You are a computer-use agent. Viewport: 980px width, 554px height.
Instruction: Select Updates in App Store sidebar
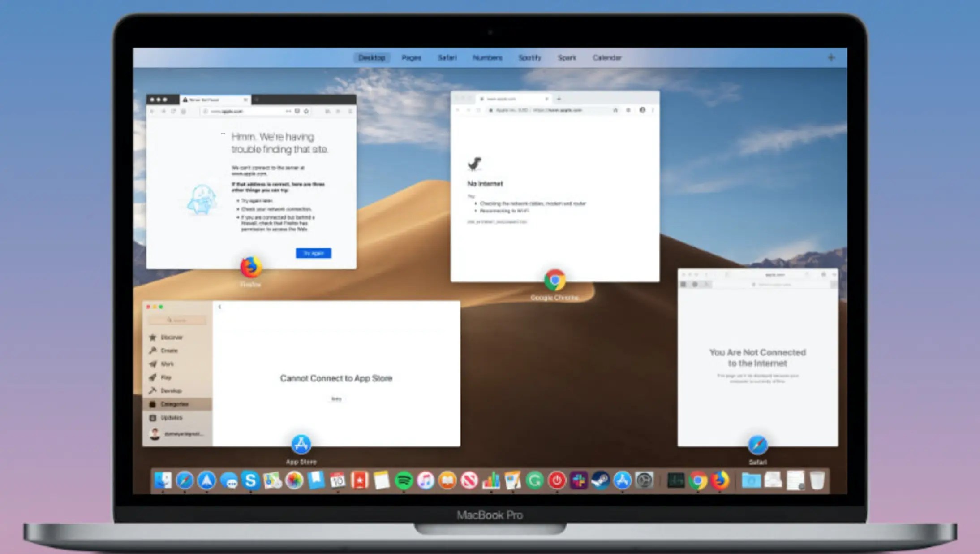[x=171, y=418]
